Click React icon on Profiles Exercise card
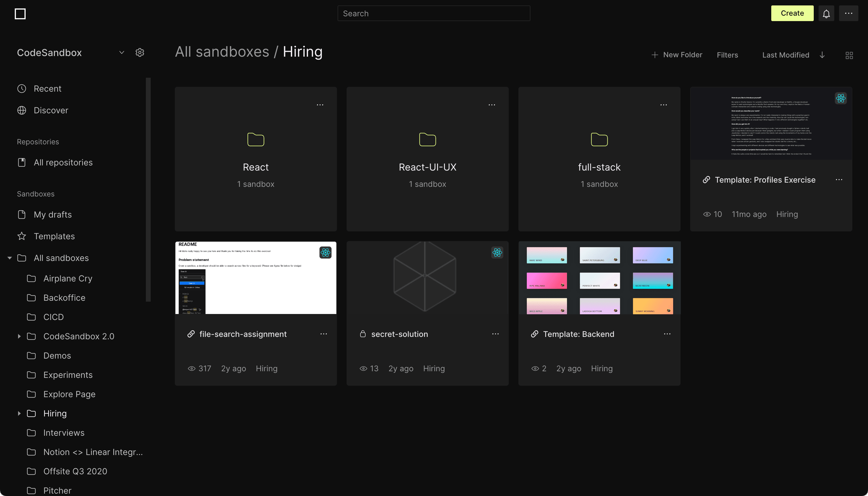This screenshot has height=496, width=868. click(840, 99)
